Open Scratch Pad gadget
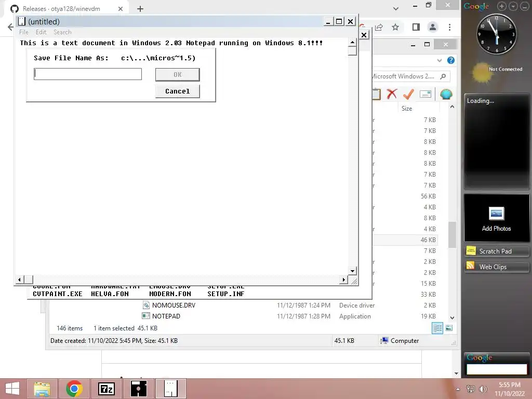532x399 pixels. tap(496, 251)
